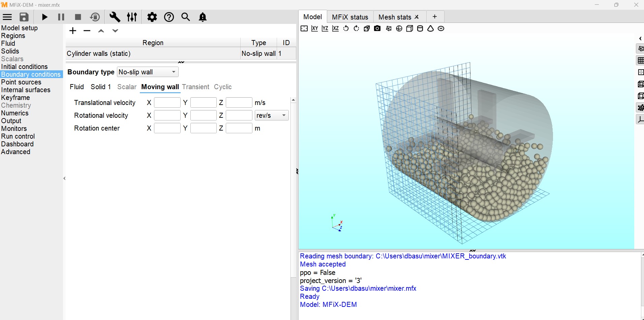644x320 pixels.
Task: Add a box primitive from the view toolbar
Action: pos(409,29)
